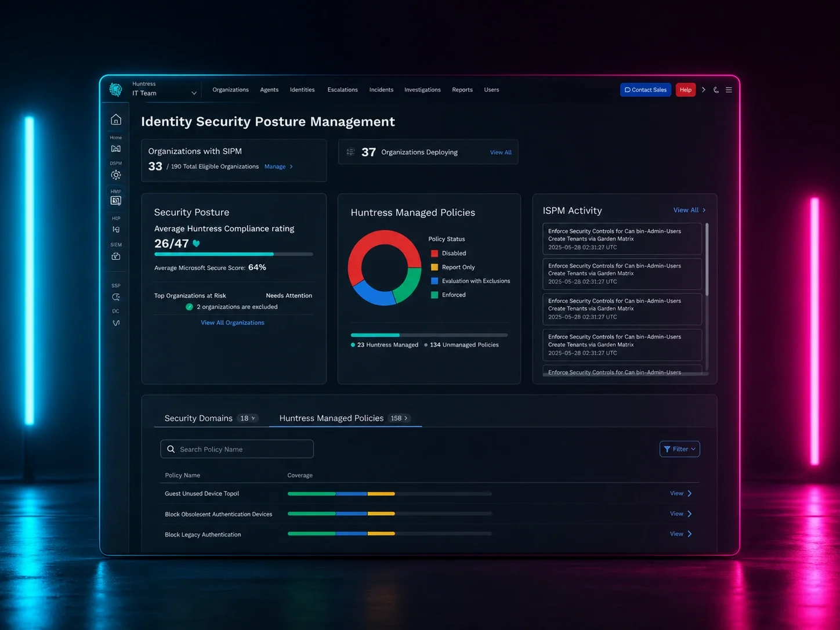Click the phone icon in the top bar
840x630 pixels.
click(x=716, y=90)
